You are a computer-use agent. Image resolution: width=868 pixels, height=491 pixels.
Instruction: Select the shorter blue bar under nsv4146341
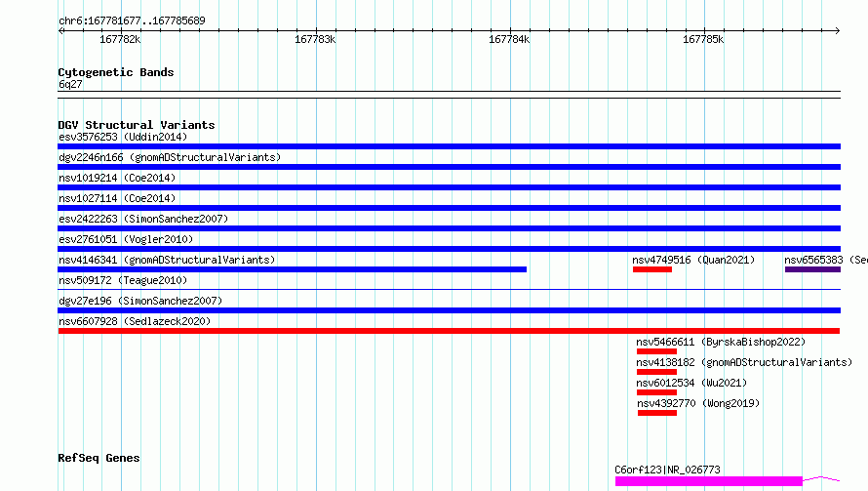[x=293, y=269]
